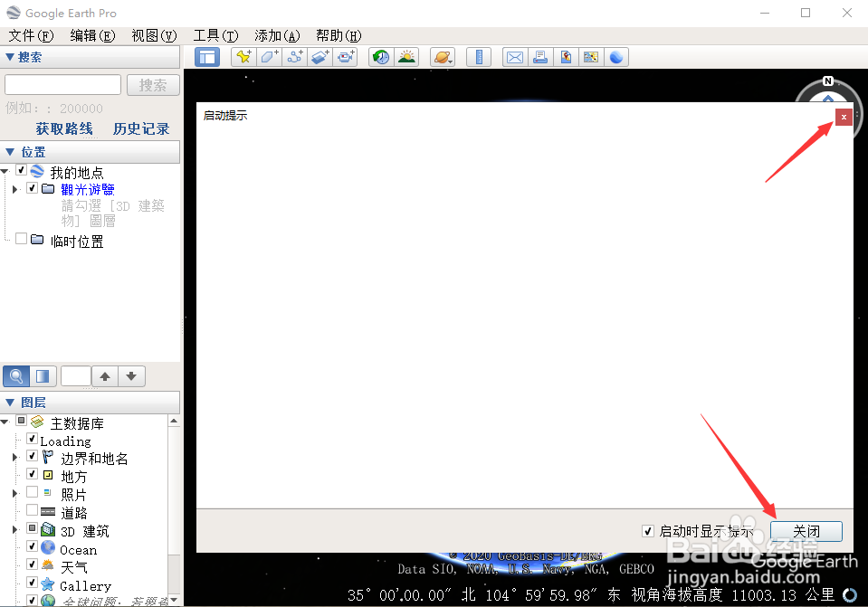Click the Gallery star icon

pyautogui.click(x=48, y=583)
